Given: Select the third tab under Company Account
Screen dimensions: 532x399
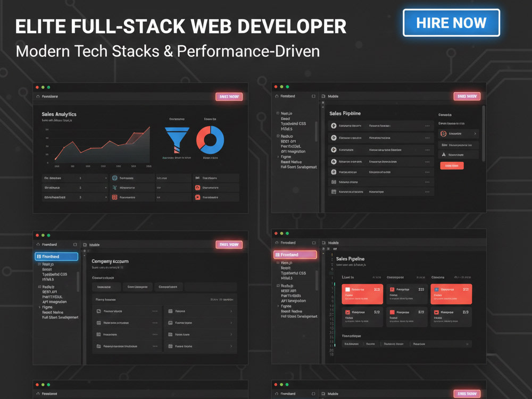Looking at the screenshot, I should pos(168,287).
